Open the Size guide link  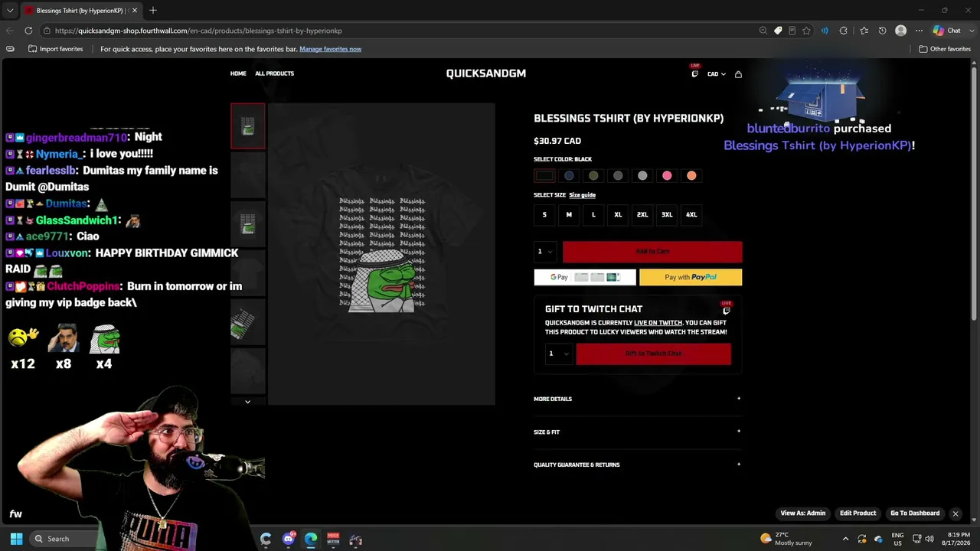tap(582, 195)
